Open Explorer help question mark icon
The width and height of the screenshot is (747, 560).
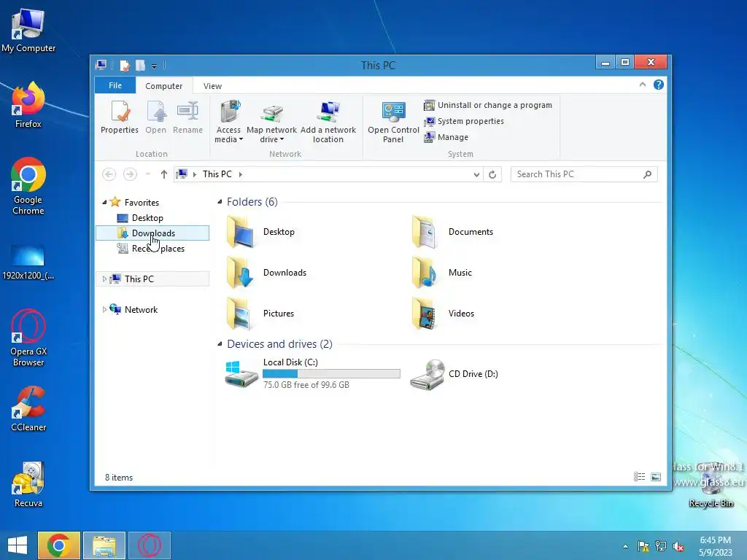click(659, 85)
